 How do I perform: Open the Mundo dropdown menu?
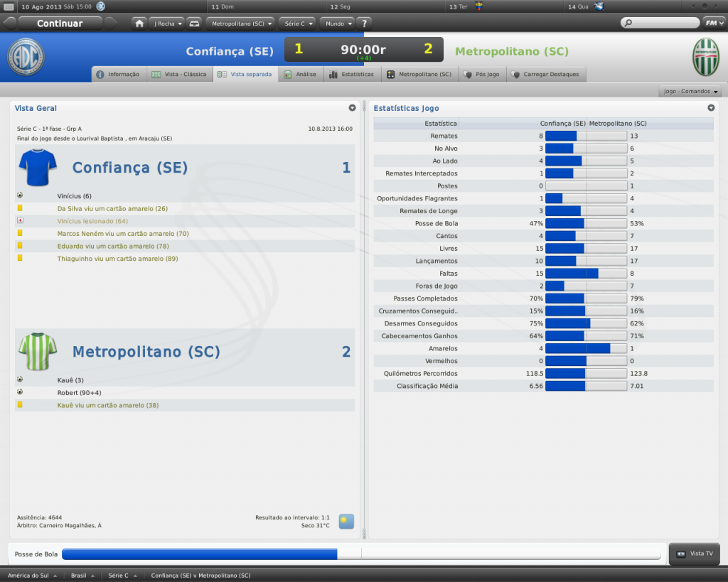coord(337,23)
